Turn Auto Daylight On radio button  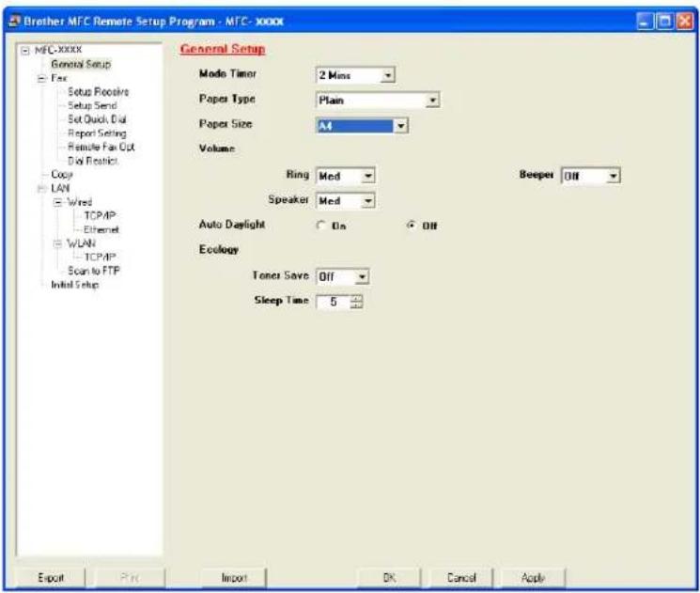(x=321, y=225)
